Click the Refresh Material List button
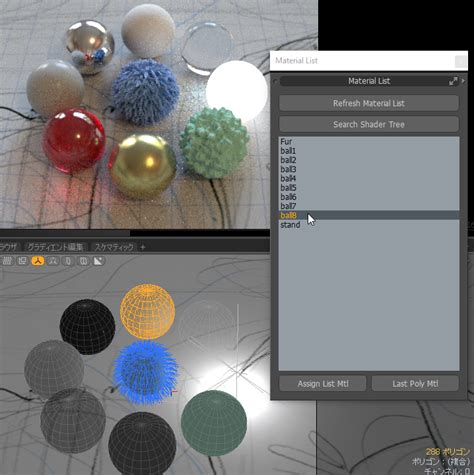Image resolution: width=474 pixels, height=475 pixels. [369, 103]
